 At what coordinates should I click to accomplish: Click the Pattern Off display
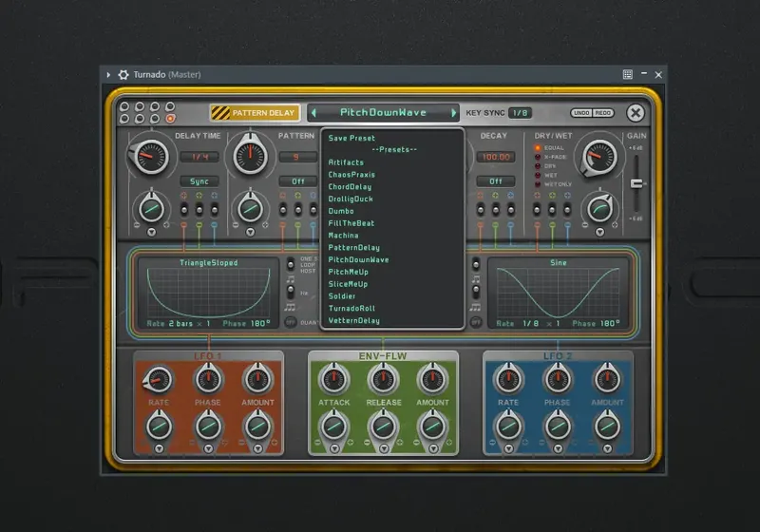pos(298,181)
